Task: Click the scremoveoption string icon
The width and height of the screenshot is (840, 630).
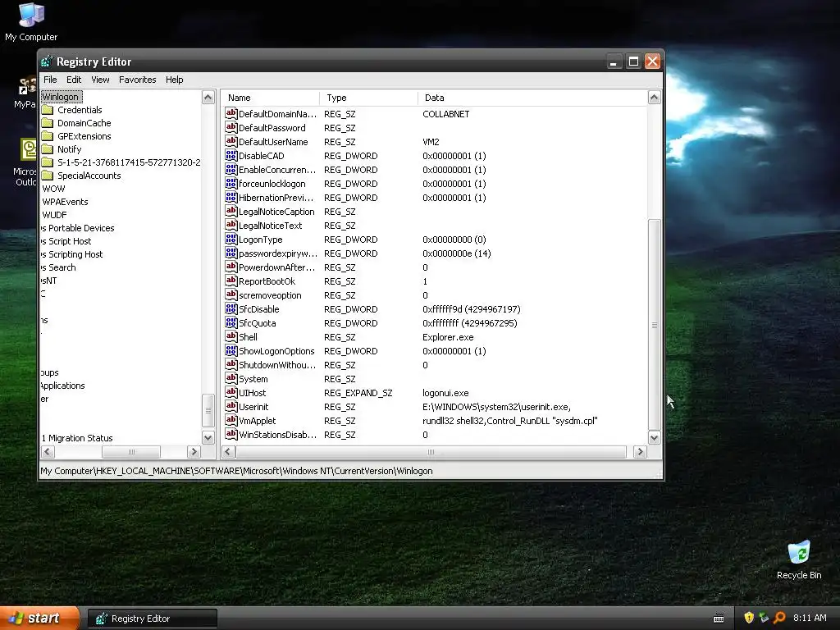Action: tap(231, 294)
